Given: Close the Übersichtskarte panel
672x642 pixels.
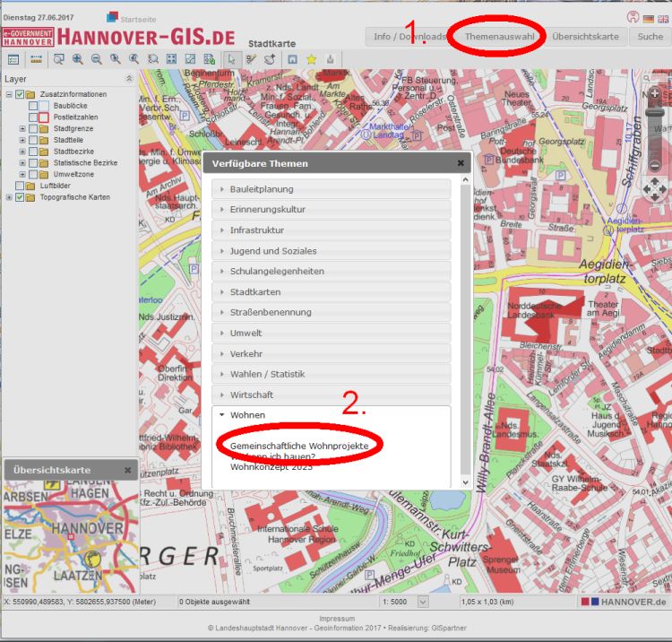Looking at the screenshot, I should (128, 470).
